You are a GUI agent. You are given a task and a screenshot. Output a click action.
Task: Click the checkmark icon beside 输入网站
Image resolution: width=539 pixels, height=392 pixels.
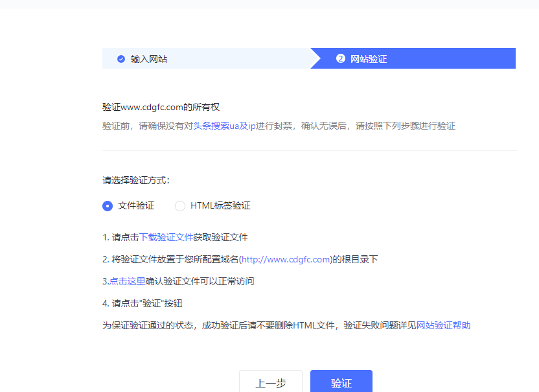121,58
